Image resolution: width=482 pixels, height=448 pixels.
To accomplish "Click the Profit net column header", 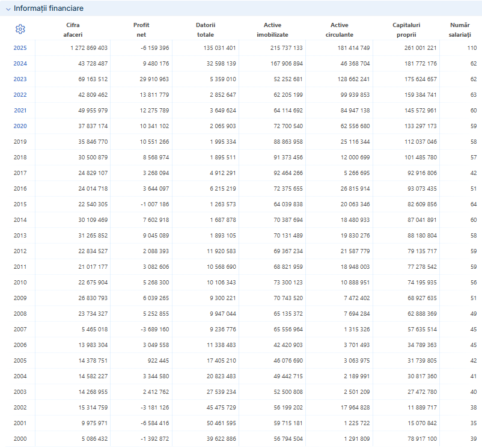I will pos(141,30).
